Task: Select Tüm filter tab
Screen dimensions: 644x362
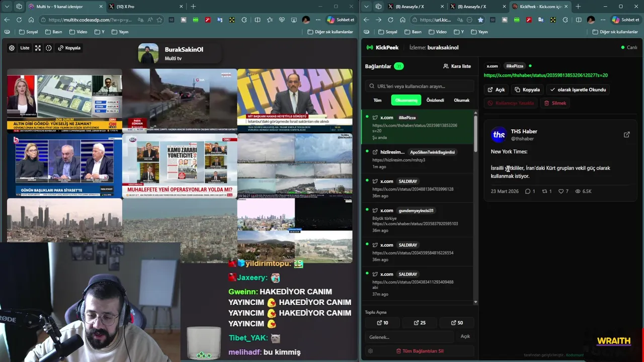Action: [x=377, y=100]
